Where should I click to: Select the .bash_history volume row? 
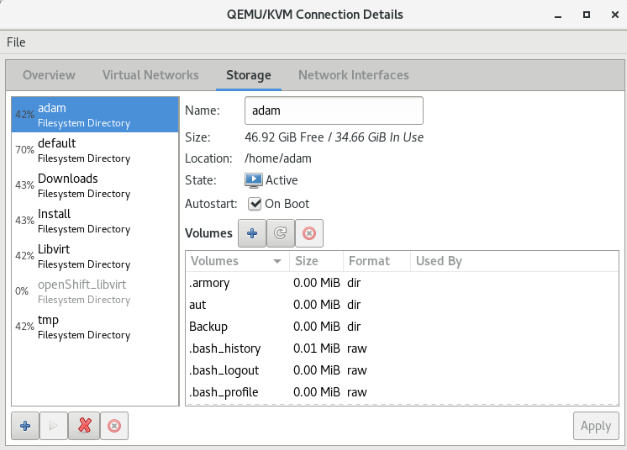pos(402,348)
